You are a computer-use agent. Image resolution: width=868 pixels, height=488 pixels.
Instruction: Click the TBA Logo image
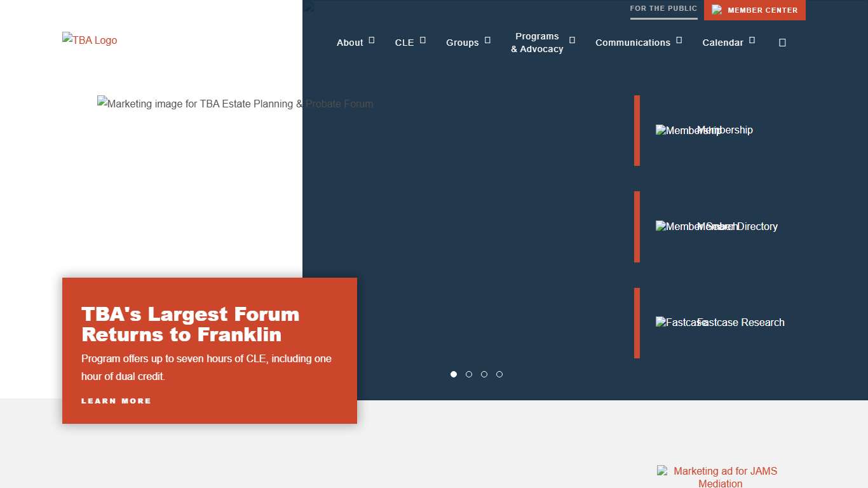[90, 40]
